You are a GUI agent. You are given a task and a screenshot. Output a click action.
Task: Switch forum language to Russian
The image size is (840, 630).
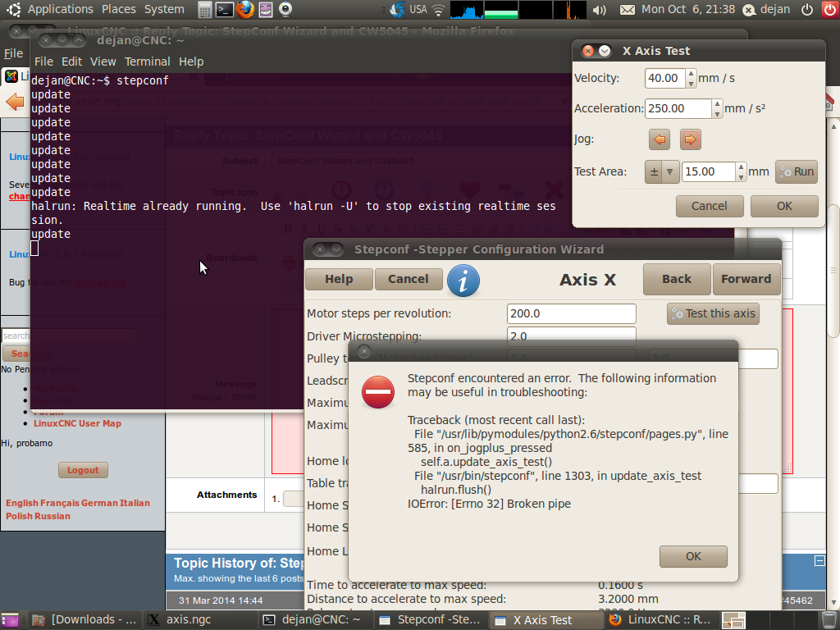[52, 517]
